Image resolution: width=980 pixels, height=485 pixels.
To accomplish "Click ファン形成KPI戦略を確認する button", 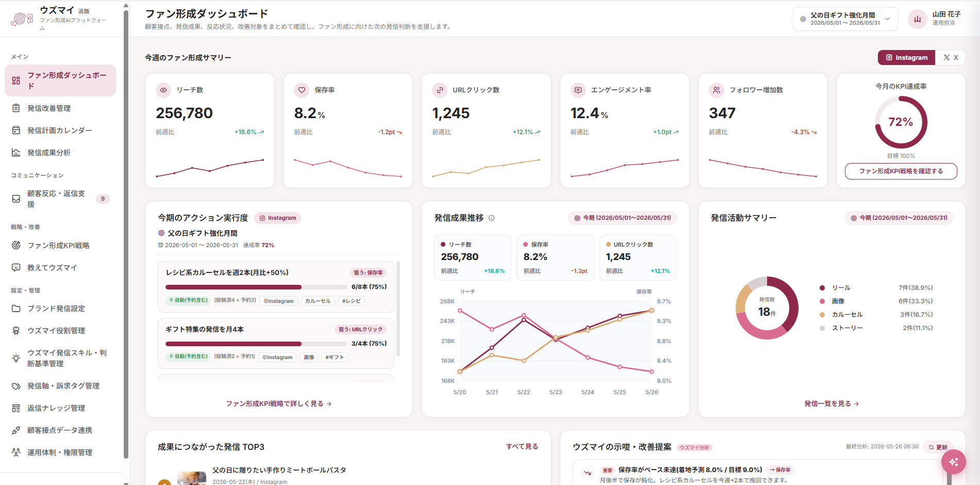I will pyautogui.click(x=901, y=171).
